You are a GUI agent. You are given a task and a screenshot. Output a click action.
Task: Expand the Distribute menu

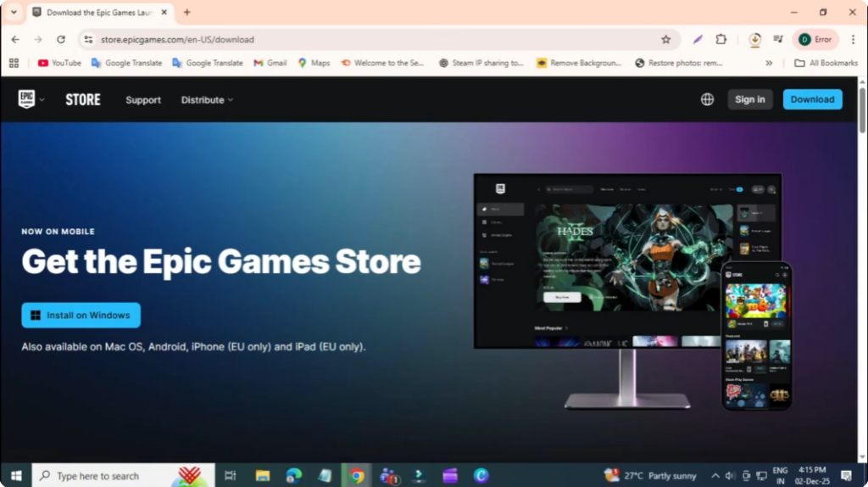[207, 100]
